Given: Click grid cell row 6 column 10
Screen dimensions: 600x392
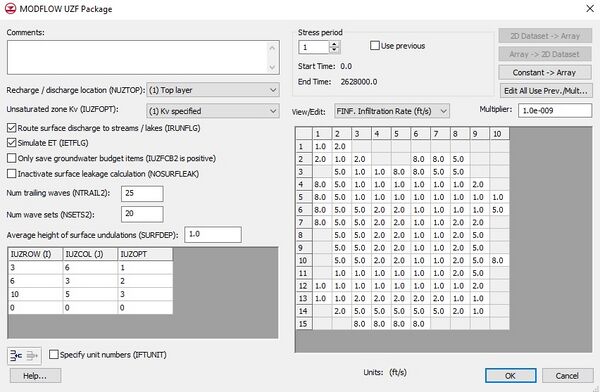Looking at the screenshot, I should coord(499,210).
